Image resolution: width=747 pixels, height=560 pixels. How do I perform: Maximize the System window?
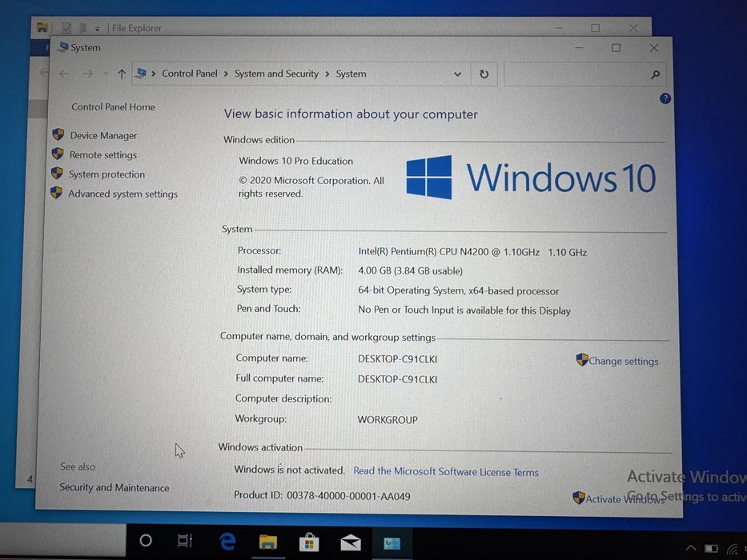tap(616, 48)
